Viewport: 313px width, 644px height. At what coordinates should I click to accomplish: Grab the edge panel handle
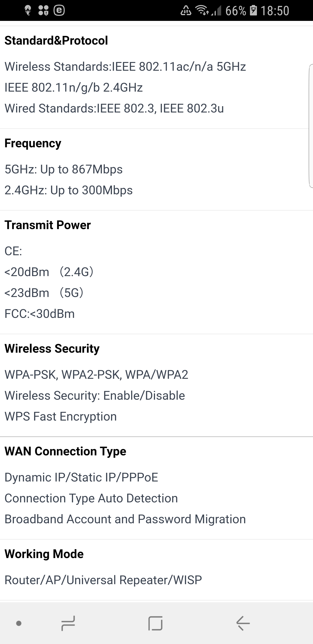coord(311,126)
